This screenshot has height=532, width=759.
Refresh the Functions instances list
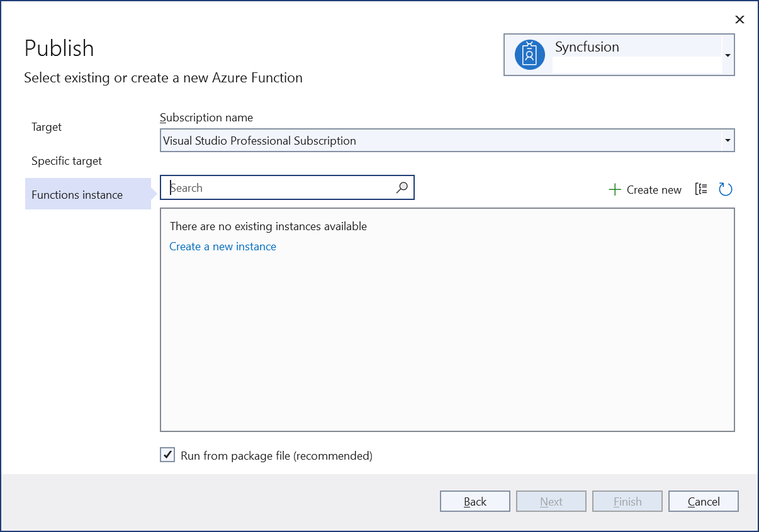click(725, 189)
